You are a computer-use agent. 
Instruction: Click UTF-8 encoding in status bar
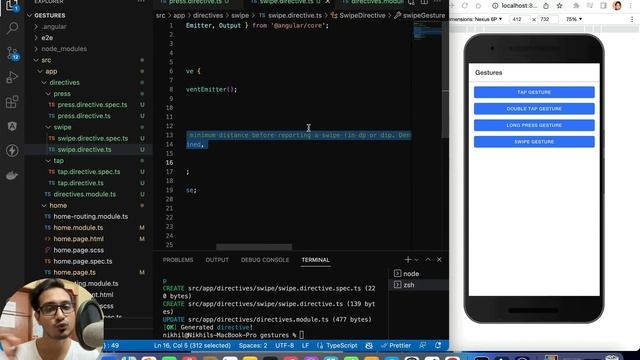point(284,345)
